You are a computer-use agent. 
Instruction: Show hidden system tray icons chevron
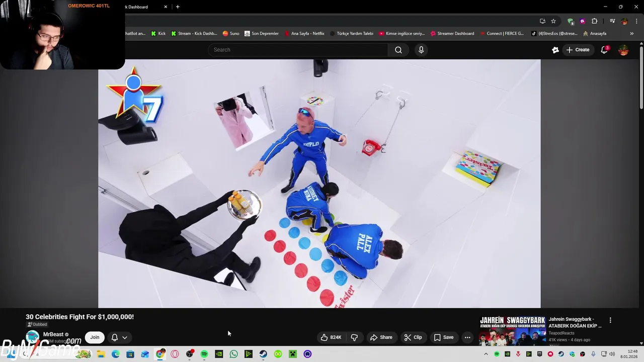coord(486,354)
